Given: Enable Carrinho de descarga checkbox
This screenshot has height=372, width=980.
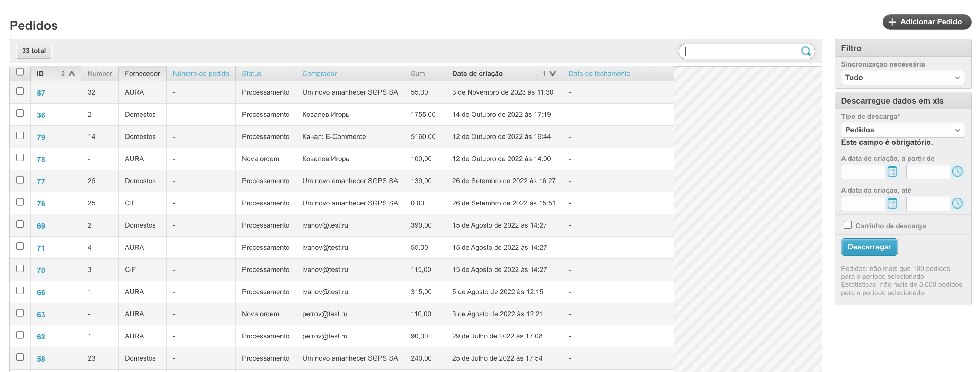Looking at the screenshot, I should [x=848, y=225].
